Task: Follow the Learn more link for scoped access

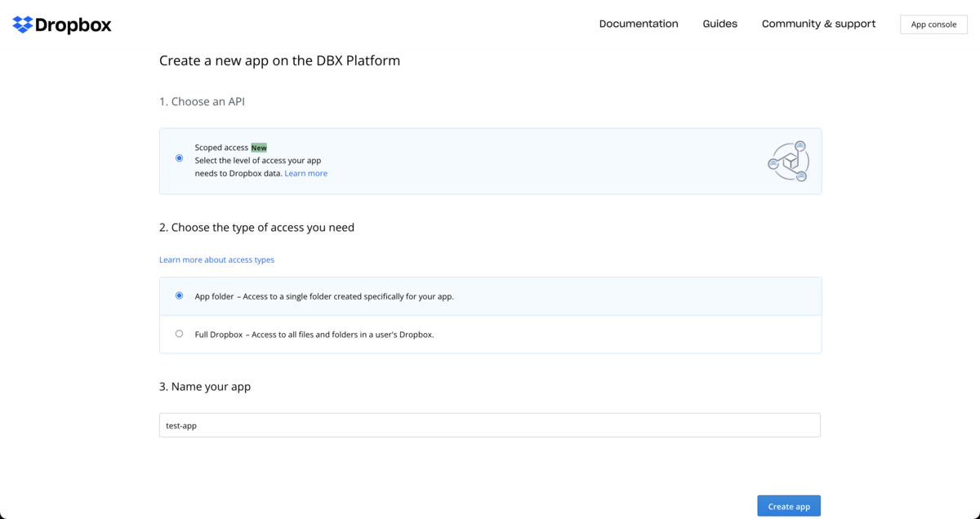Action: click(305, 173)
